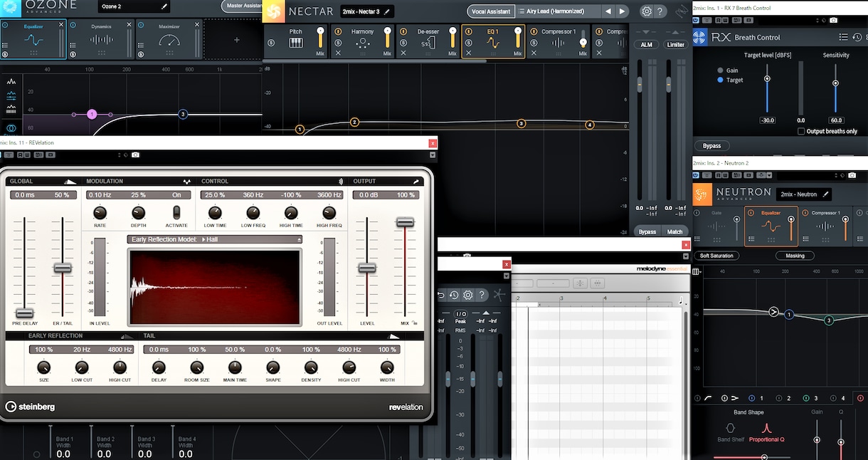
Task: Select Nectar Pitch module
Action: click(295, 40)
